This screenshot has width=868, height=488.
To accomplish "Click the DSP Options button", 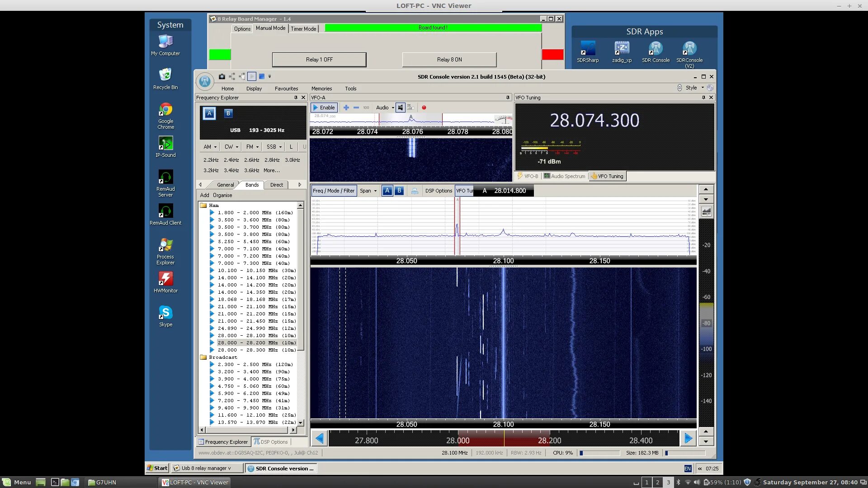I will click(x=438, y=191).
